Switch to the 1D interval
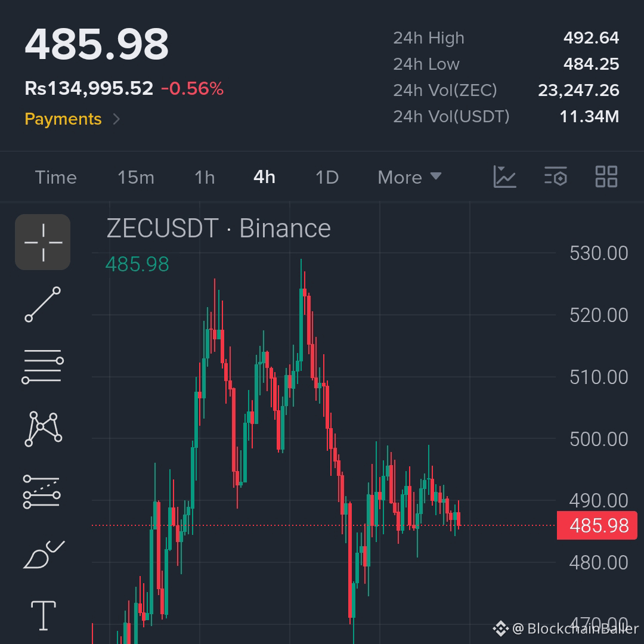The image size is (644, 644). (x=327, y=178)
